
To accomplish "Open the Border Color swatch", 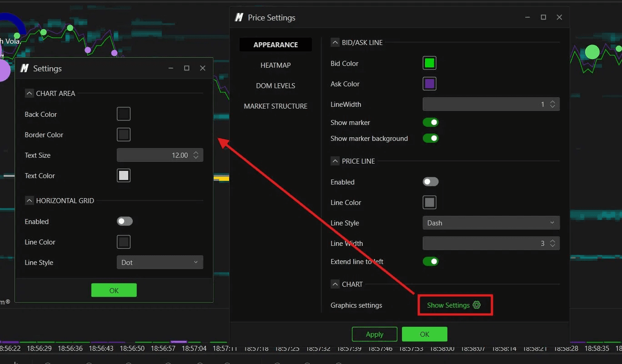I will click(124, 135).
